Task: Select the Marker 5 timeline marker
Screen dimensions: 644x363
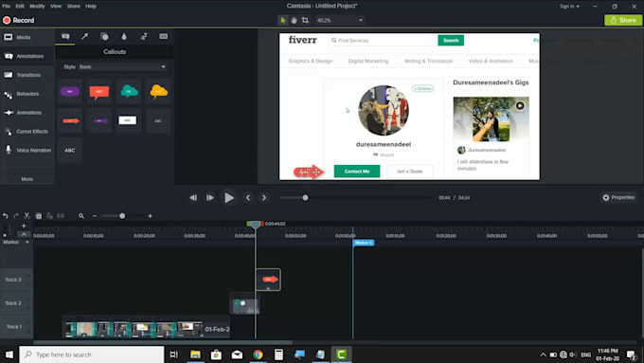Action: [x=364, y=243]
